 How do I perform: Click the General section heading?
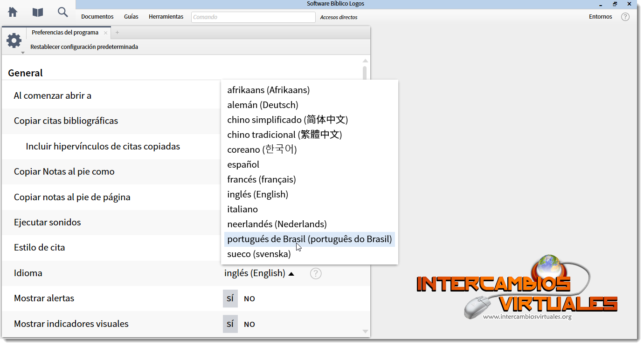25,73
